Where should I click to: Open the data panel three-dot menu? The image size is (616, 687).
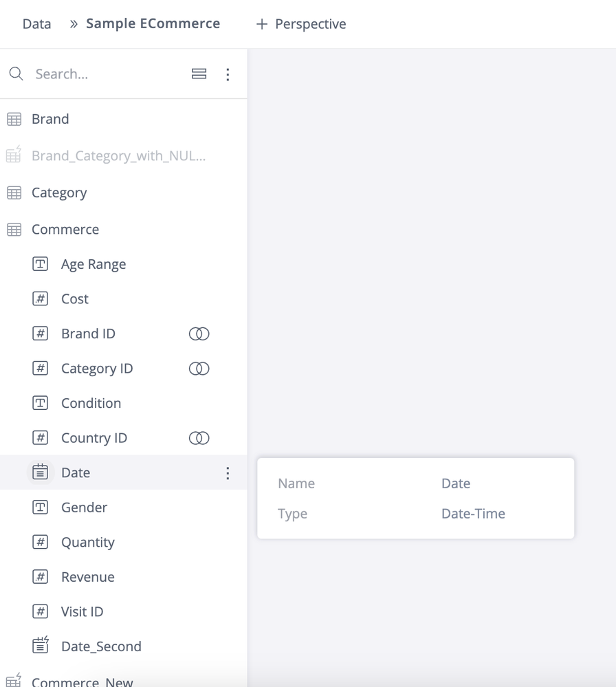point(228,74)
